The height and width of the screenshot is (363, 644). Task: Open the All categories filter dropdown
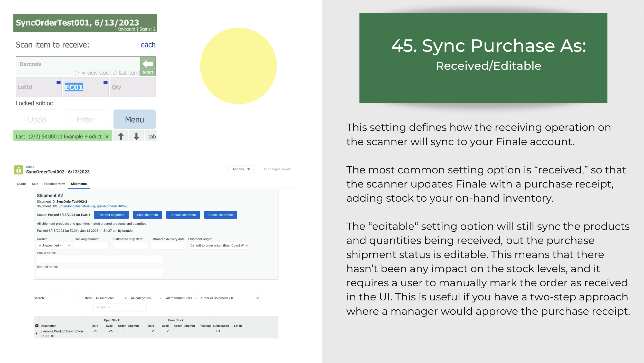coord(146,298)
